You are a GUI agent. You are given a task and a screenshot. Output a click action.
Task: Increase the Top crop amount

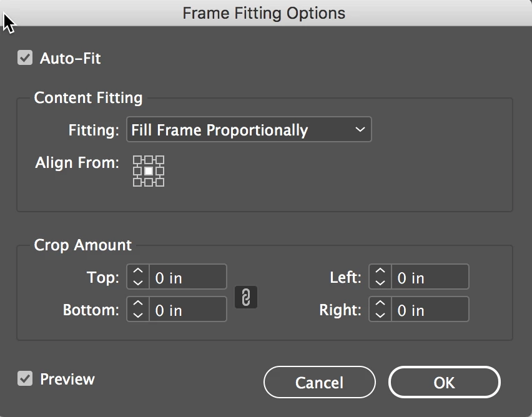click(x=138, y=272)
